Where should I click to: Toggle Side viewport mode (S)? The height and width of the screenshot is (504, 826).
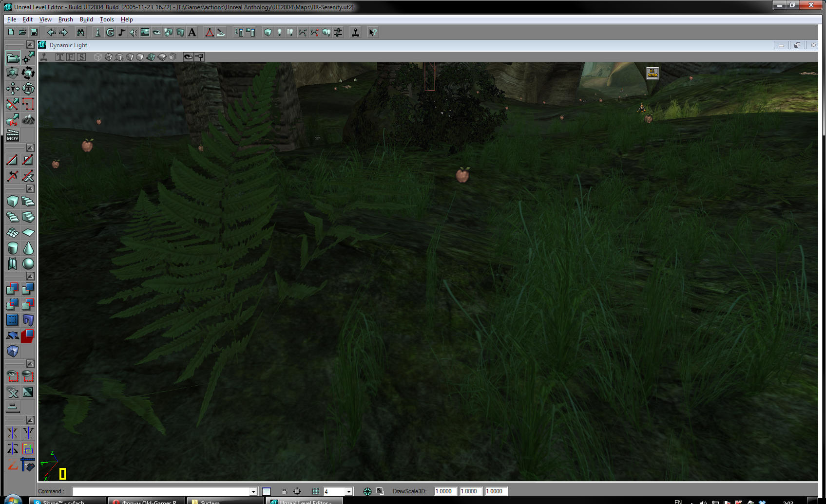[81, 57]
